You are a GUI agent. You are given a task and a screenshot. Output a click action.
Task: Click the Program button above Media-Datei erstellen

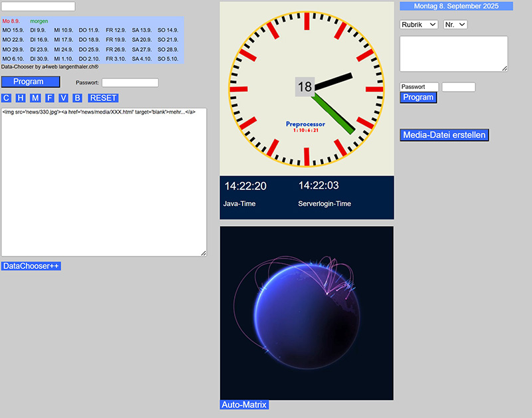tap(418, 97)
